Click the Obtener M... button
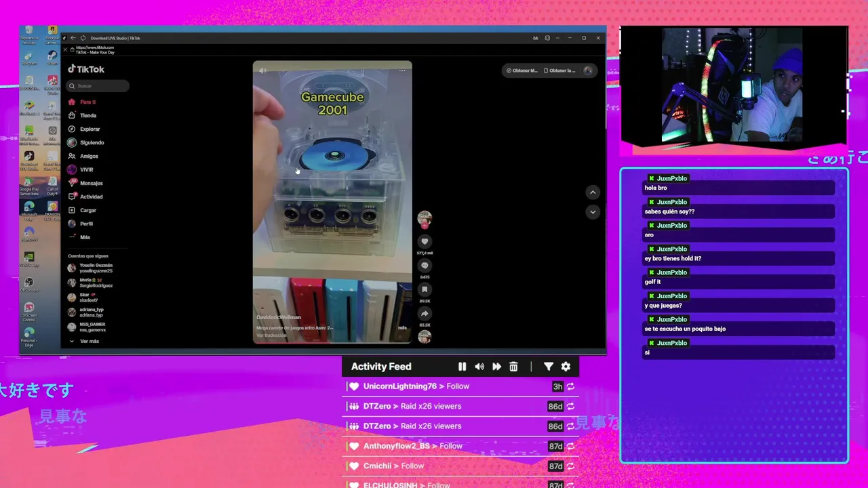Viewport: 868px width, 488px height. 521,70
